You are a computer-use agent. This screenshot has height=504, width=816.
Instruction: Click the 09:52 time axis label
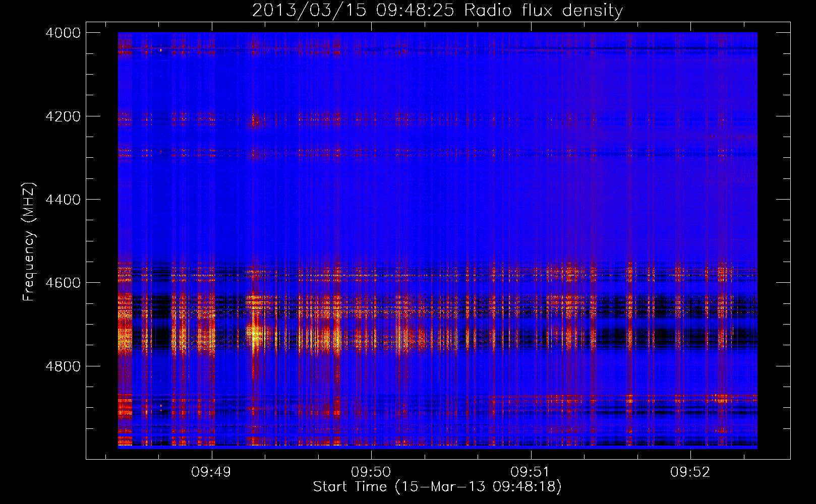coord(690,472)
